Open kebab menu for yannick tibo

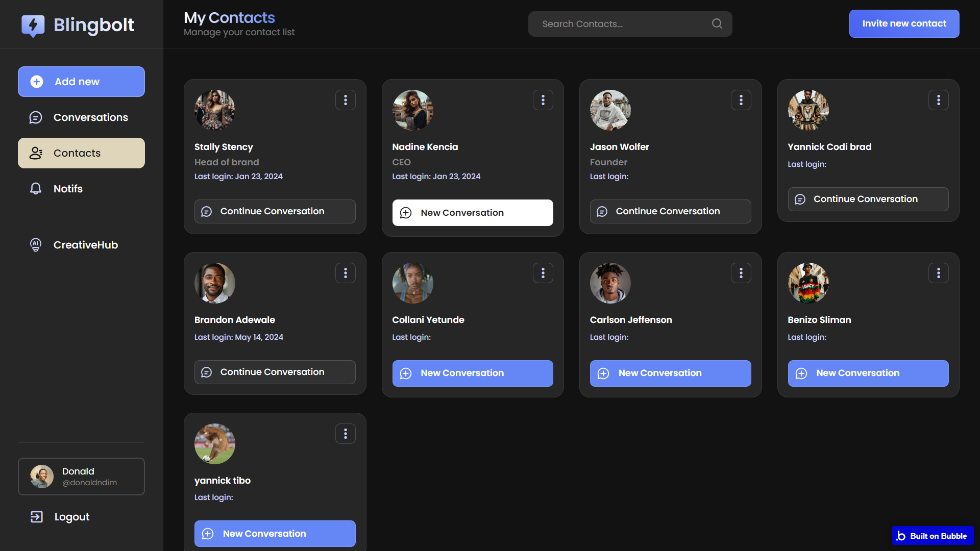coord(346,434)
